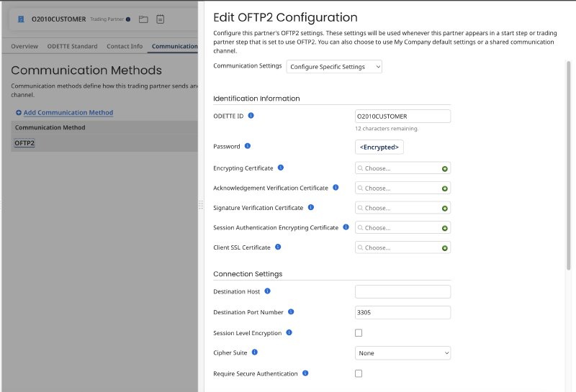Click the panel's vertical scrollbar
Image resolution: width=576 pixels, height=392 pixels.
tap(568, 165)
